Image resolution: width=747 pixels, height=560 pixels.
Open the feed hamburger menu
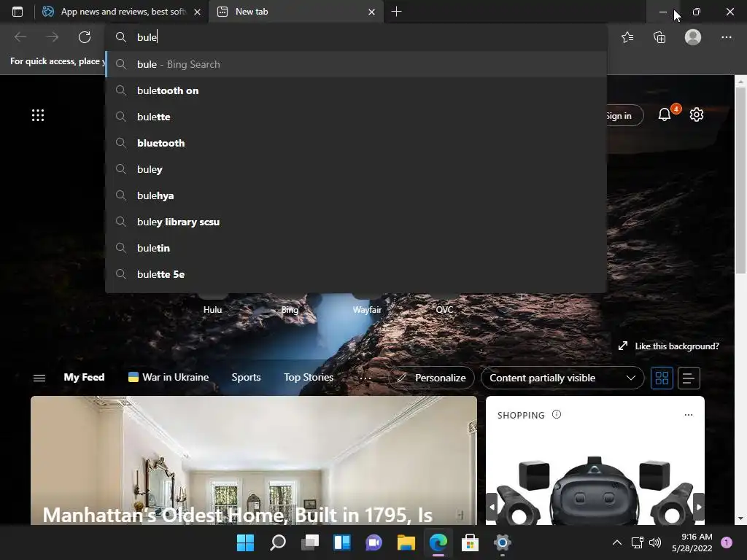coord(39,378)
